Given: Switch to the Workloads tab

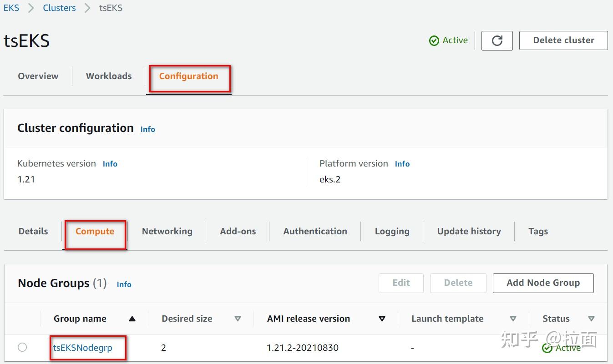Looking at the screenshot, I should [x=109, y=76].
